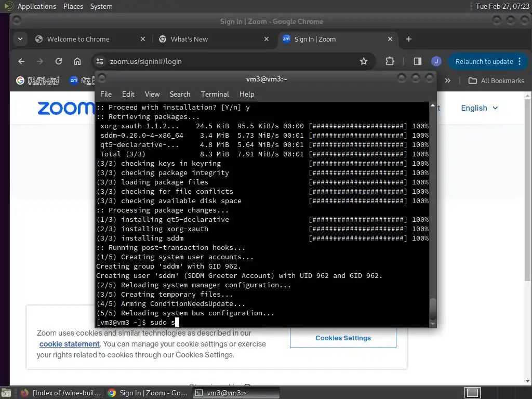Close the Sign In Zoom tab
This screenshot has height=399, width=532.
click(x=390, y=39)
